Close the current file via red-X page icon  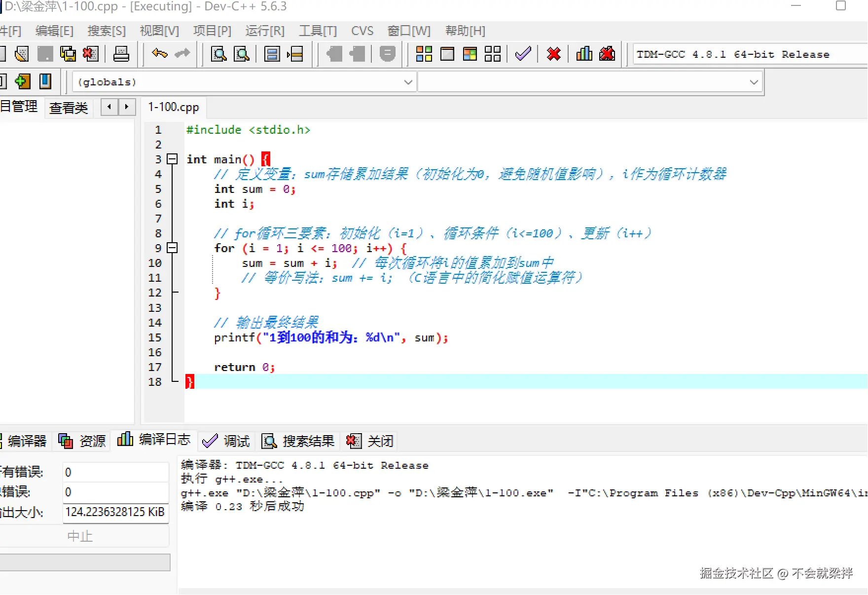point(91,54)
